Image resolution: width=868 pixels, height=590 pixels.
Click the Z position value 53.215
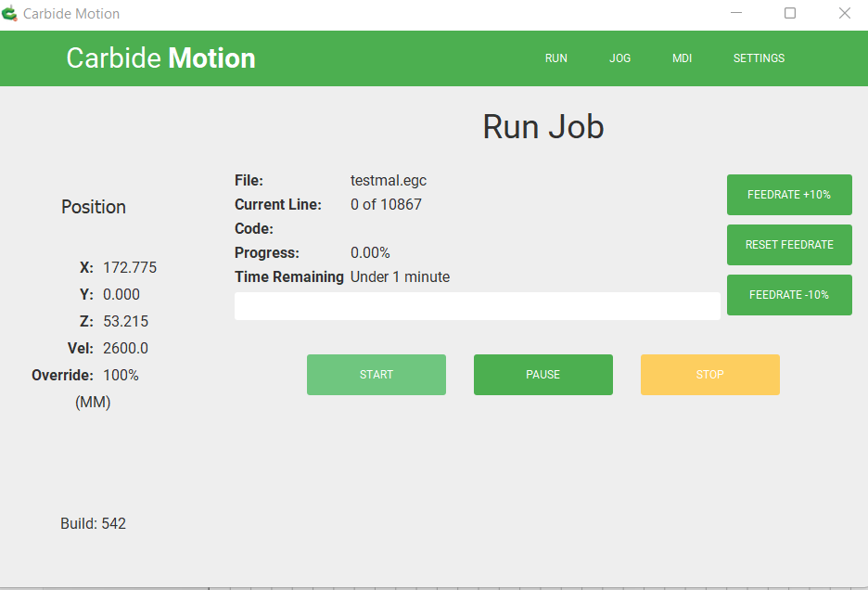126,321
